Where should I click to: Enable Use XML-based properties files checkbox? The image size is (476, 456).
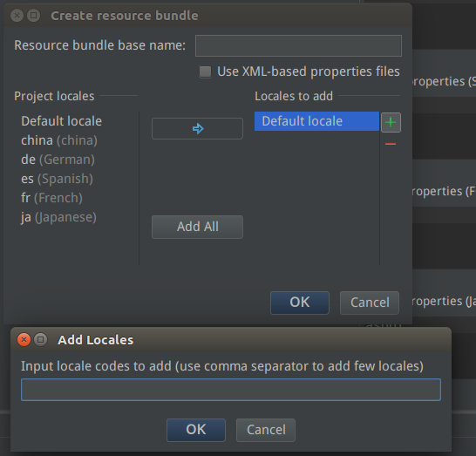pos(205,72)
